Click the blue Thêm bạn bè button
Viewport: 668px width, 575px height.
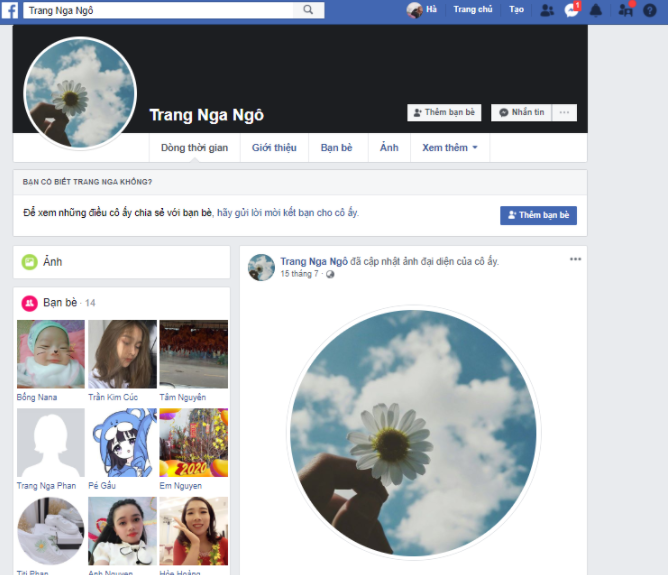538,215
